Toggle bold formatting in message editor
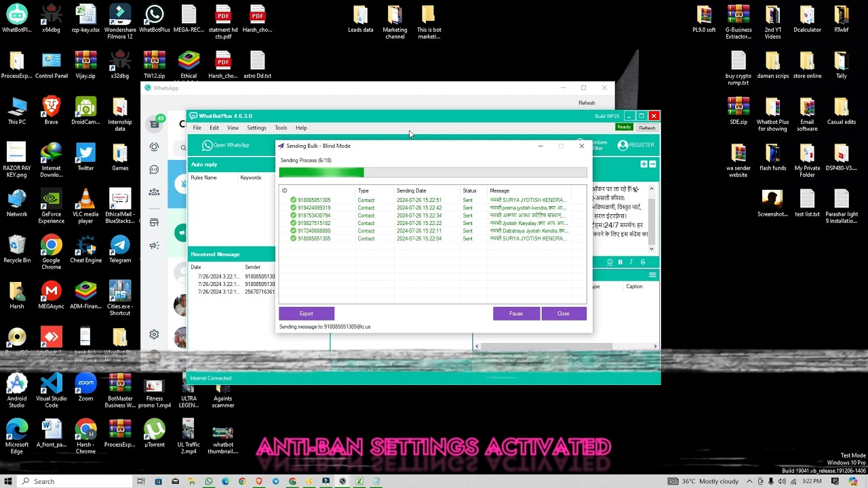Screen dimensions: 868x488 (620, 262)
